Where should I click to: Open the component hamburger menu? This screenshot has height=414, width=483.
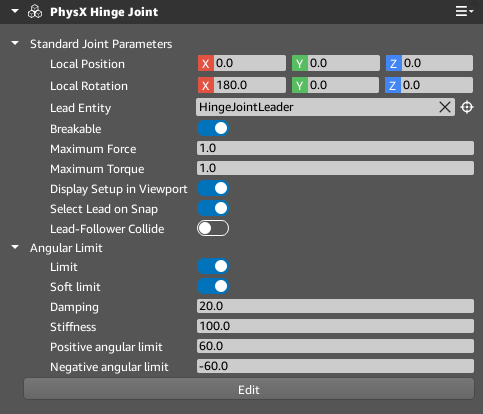click(464, 11)
